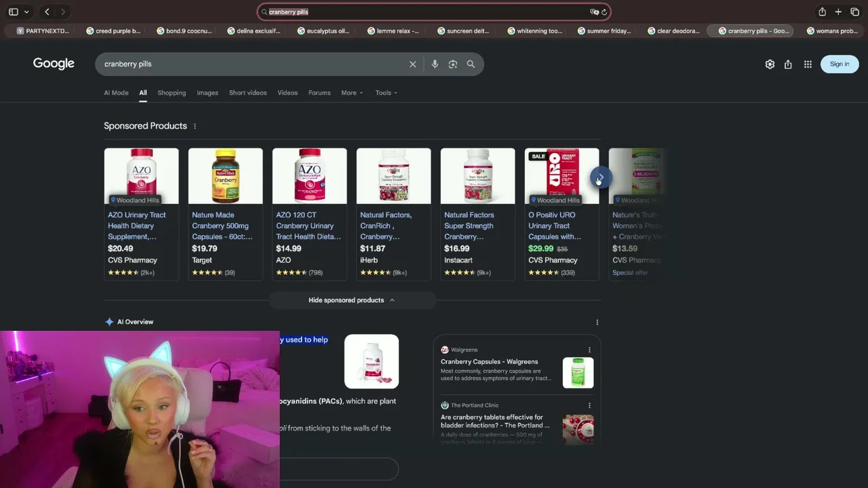This screenshot has height=488, width=868.
Task: Click the Walgreens green bottle thumbnail
Action: (x=578, y=373)
